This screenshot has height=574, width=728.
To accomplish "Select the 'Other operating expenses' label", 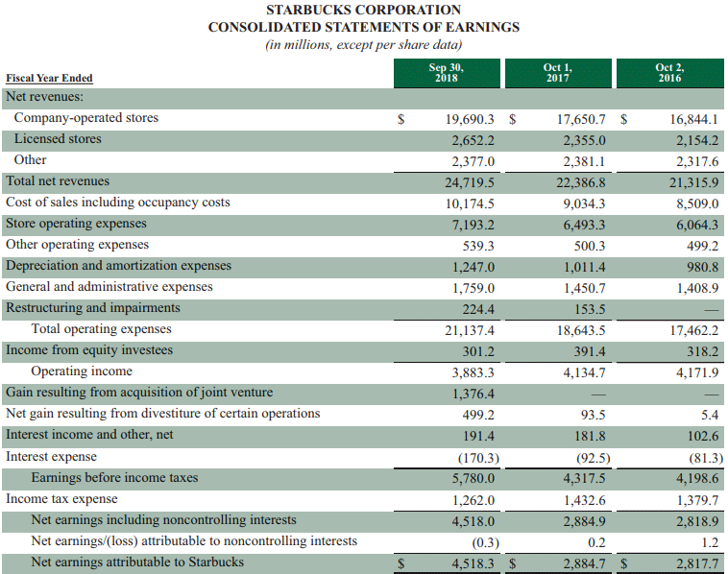I will (x=77, y=245).
